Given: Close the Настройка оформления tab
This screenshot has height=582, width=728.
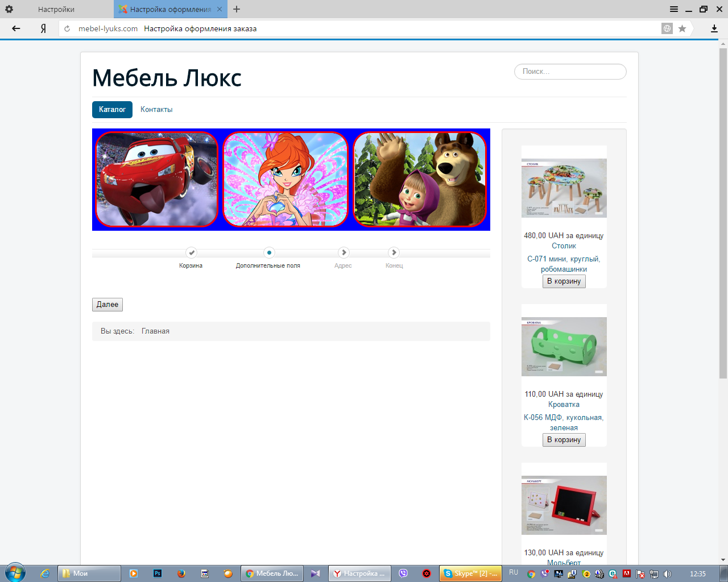Looking at the screenshot, I should [x=220, y=9].
